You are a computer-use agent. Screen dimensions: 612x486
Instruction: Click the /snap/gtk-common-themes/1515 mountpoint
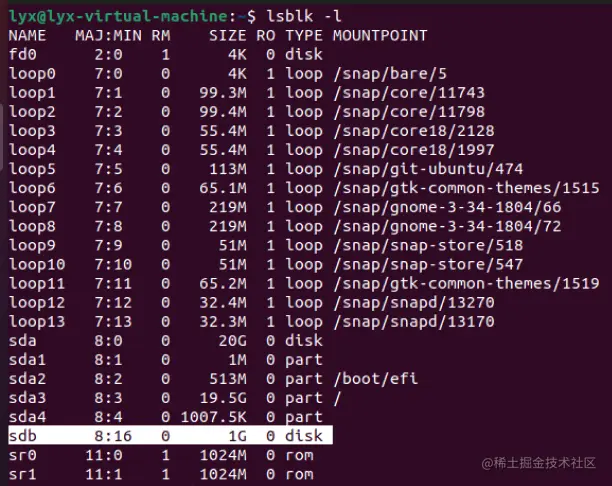pyautogui.click(x=466, y=188)
